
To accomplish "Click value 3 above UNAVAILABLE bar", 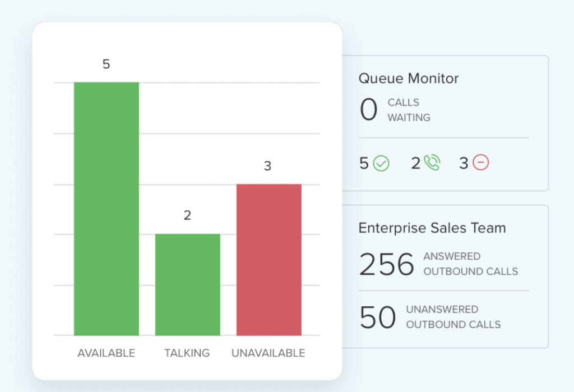I will pyautogui.click(x=268, y=166).
